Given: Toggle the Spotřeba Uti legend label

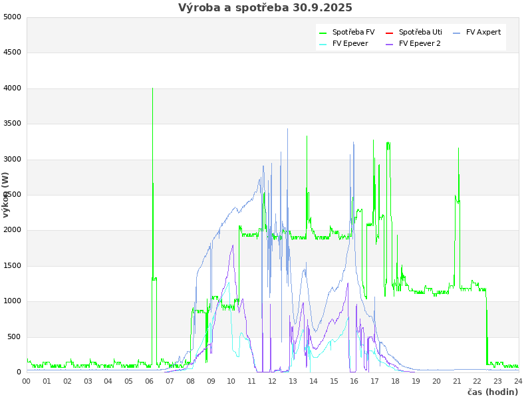Looking at the screenshot, I should tap(420, 32).
